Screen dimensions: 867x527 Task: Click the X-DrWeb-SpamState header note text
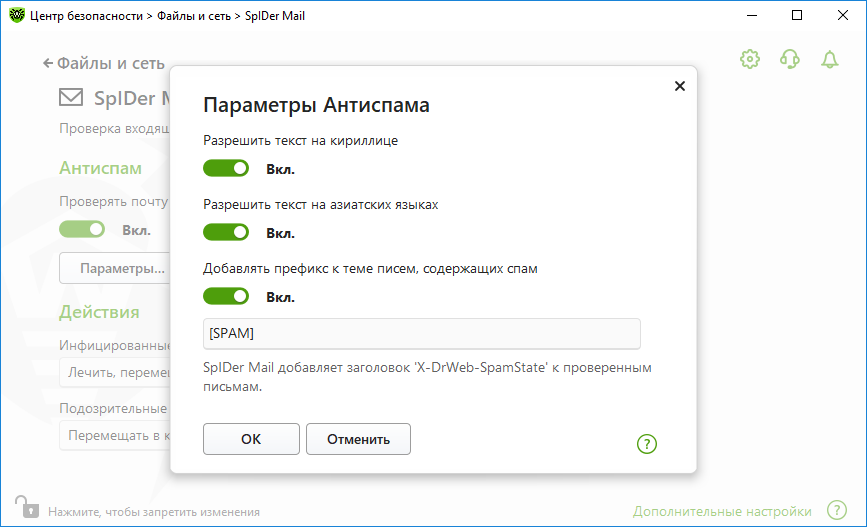[427, 377]
